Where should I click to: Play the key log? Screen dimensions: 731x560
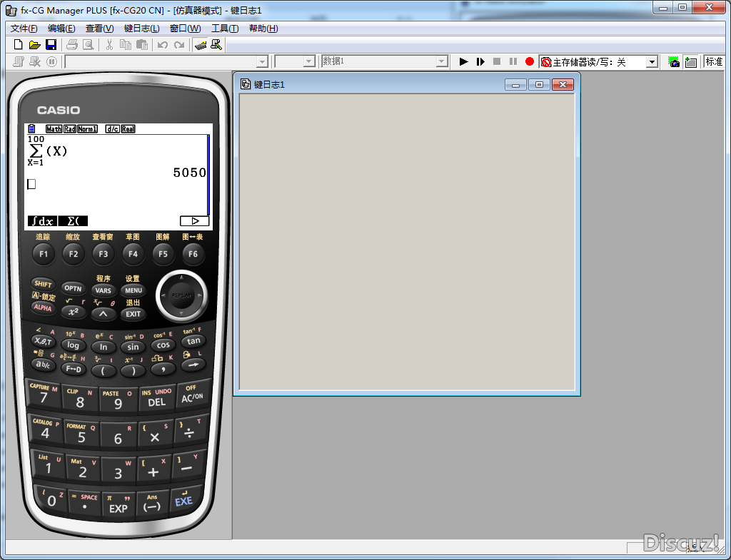[463, 61]
